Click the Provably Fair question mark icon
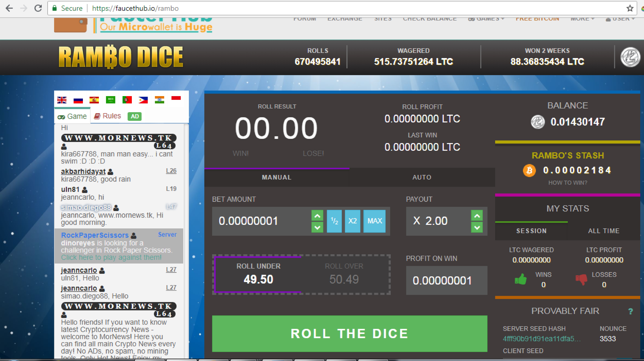644x361 pixels. tap(631, 311)
